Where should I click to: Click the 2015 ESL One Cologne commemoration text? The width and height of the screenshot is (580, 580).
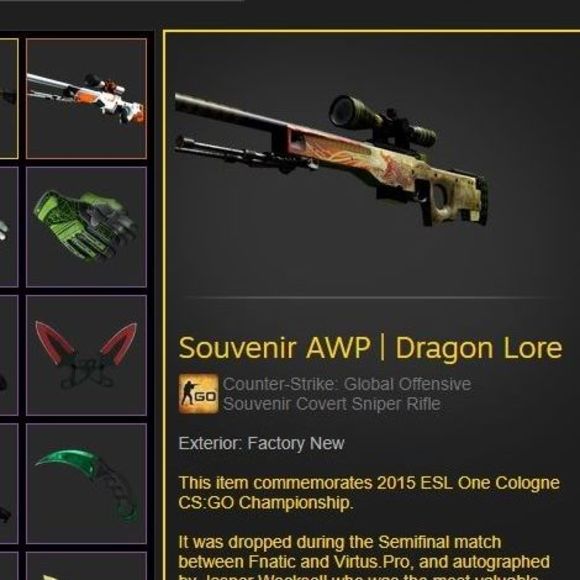pos(369,483)
